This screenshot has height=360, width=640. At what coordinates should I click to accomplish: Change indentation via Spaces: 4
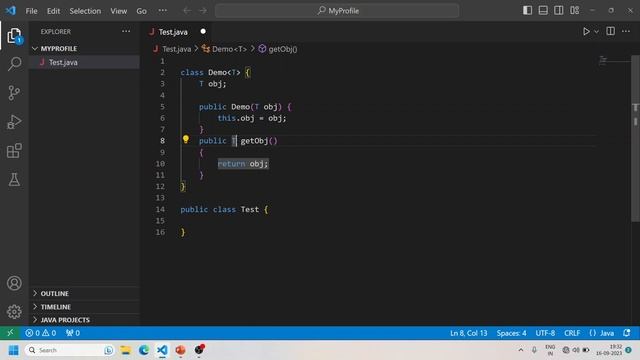coord(511,333)
